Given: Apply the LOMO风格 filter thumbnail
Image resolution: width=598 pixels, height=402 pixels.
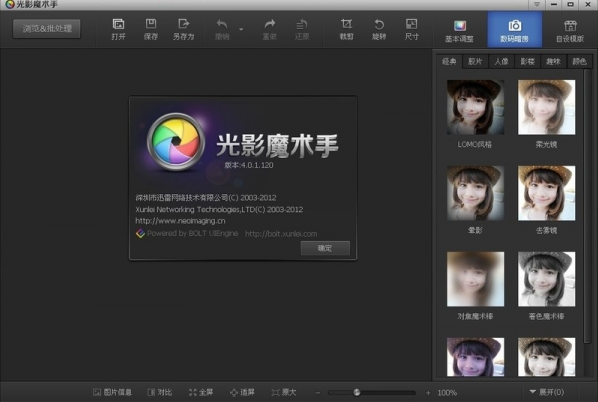Looking at the screenshot, I should [x=475, y=107].
